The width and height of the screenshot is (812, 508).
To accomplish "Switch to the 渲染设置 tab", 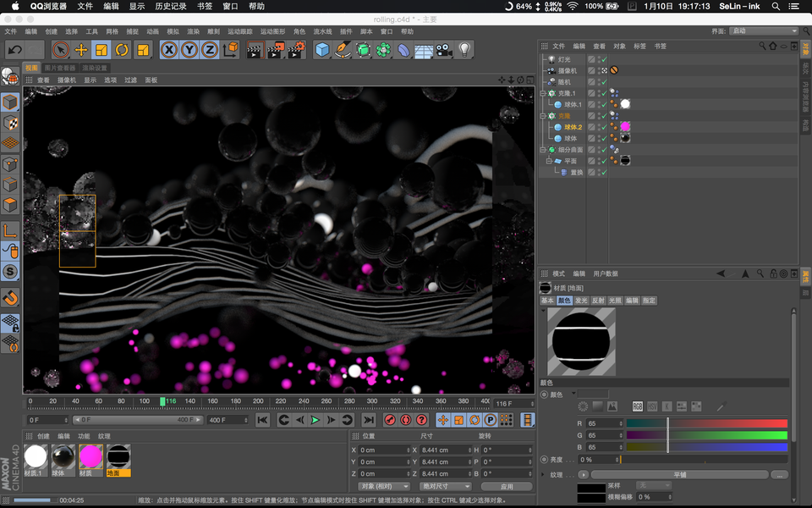I will pos(95,68).
